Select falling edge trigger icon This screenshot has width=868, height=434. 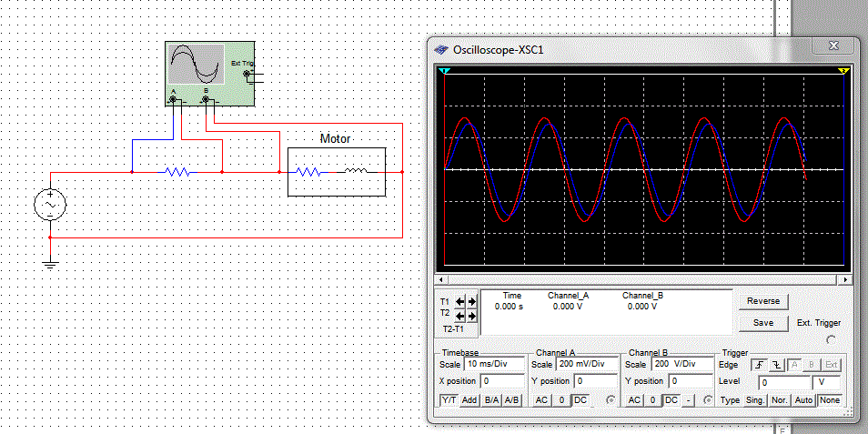(x=776, y=365)
